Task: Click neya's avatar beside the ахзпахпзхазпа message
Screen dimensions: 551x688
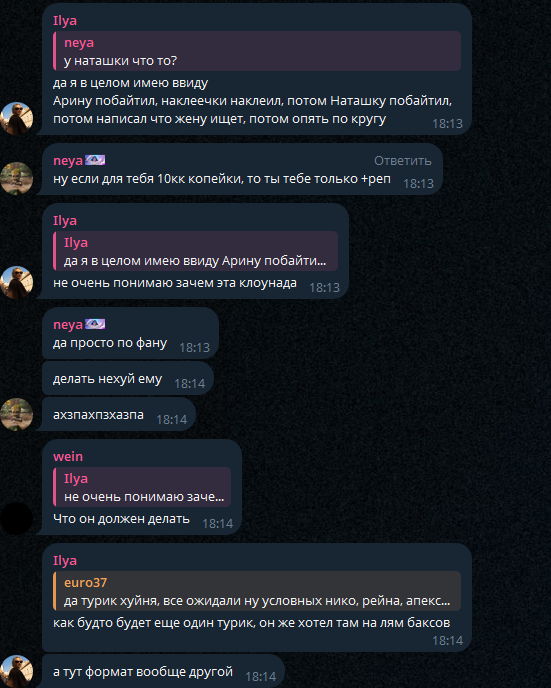Action: pos(17,414)
